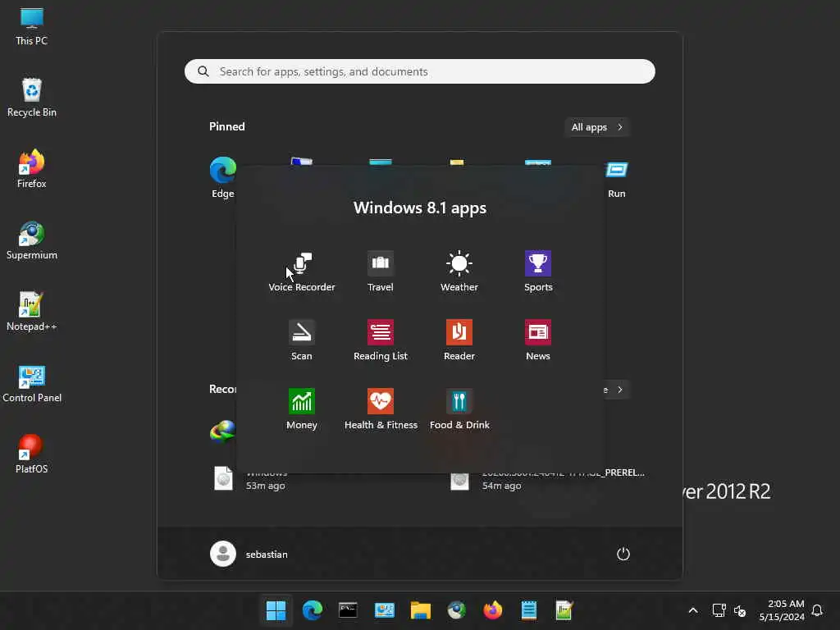Select the Recycle Bin desktop icon
Image resolution: width=840 pixels, height=630 pixels.
coord(32,98)
